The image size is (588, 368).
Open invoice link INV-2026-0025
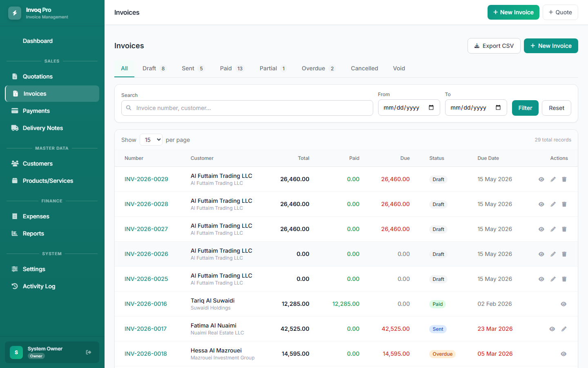click(x=146, y=279)
